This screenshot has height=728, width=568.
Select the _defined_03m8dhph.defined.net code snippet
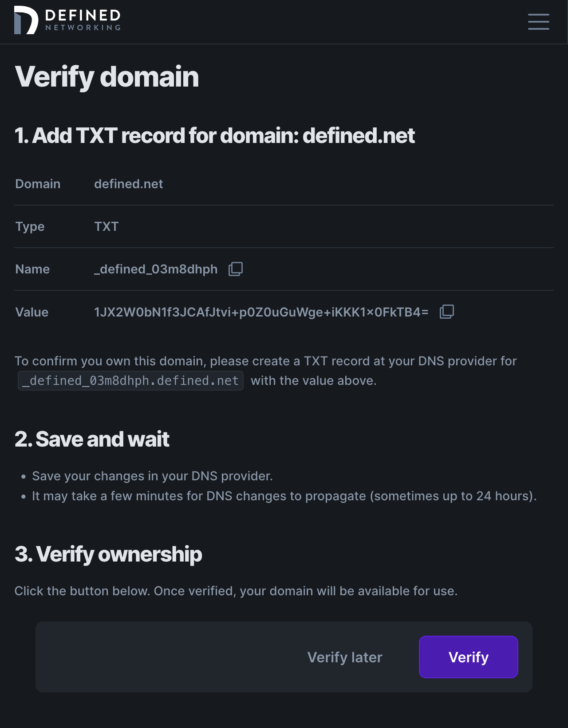[x=130, y=380]
